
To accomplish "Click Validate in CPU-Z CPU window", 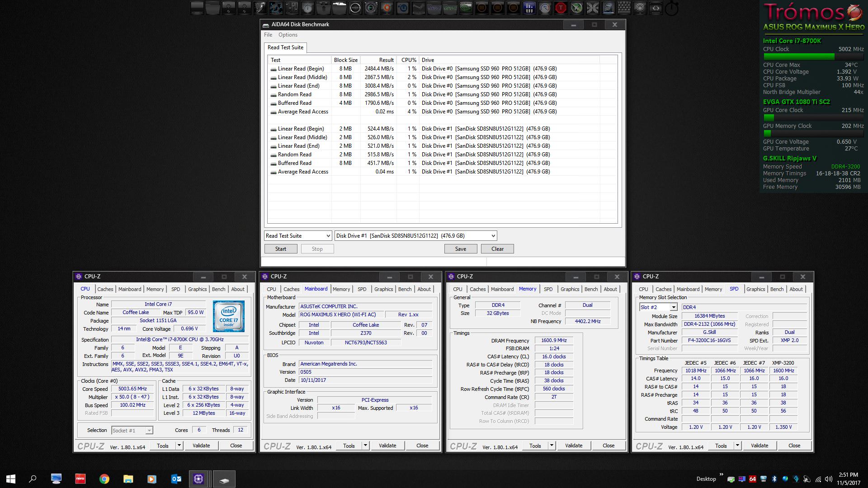I will coord(201,446).
